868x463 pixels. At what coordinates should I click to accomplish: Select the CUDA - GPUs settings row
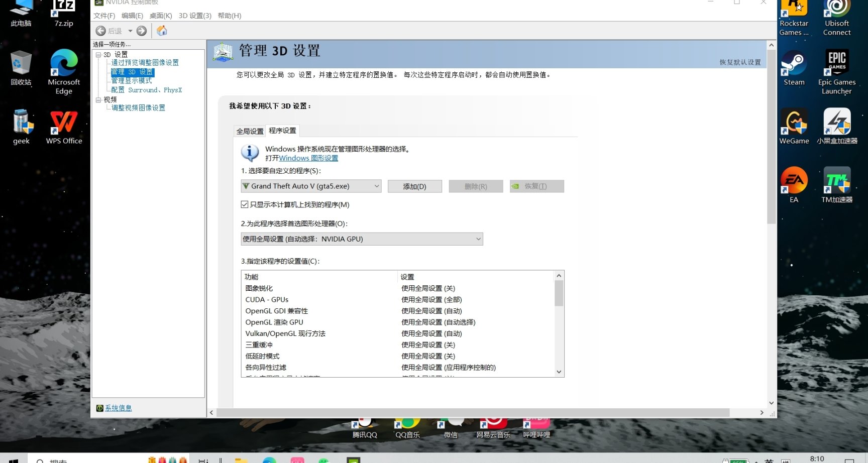(x=398, y=300)
